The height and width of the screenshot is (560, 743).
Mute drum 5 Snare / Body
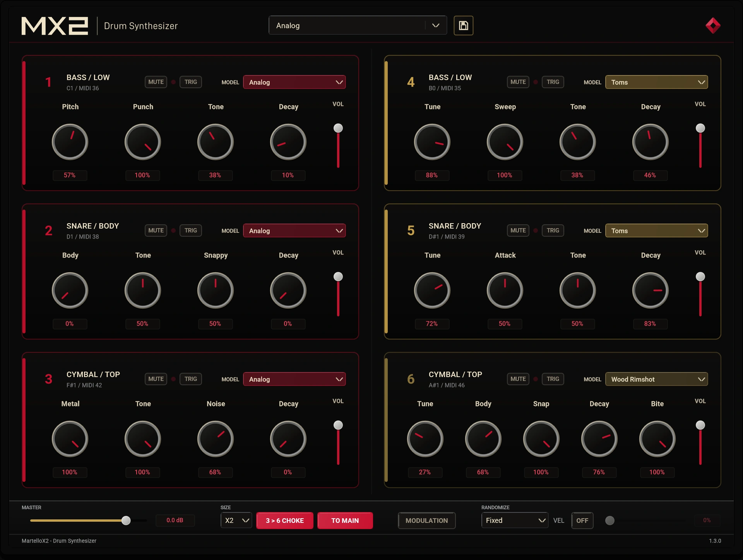518,230
